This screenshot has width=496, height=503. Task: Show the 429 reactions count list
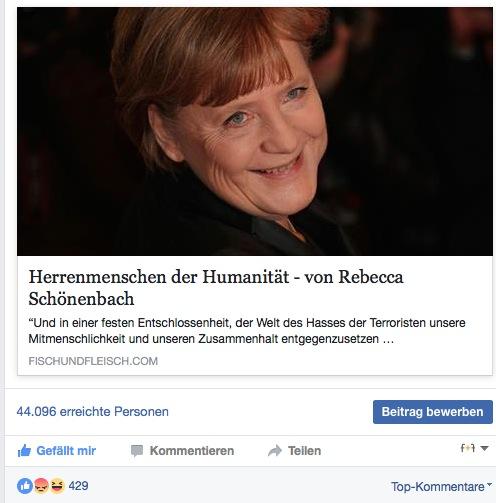78,486
